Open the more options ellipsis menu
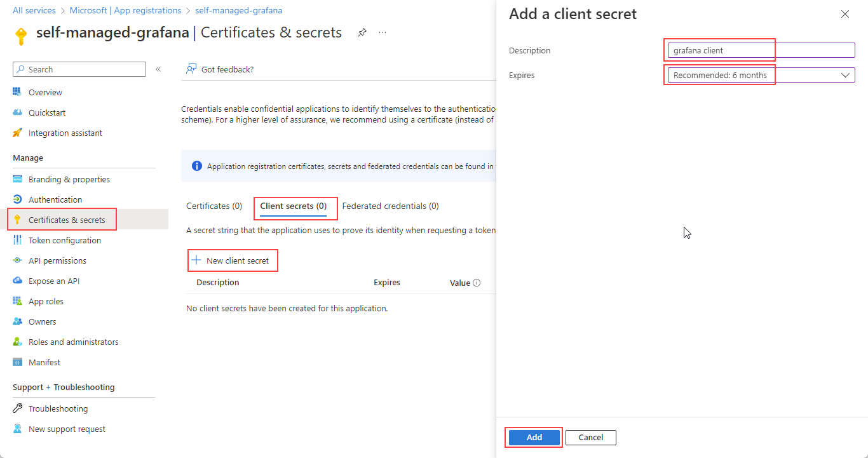The image size is (868, 458). 383,32
